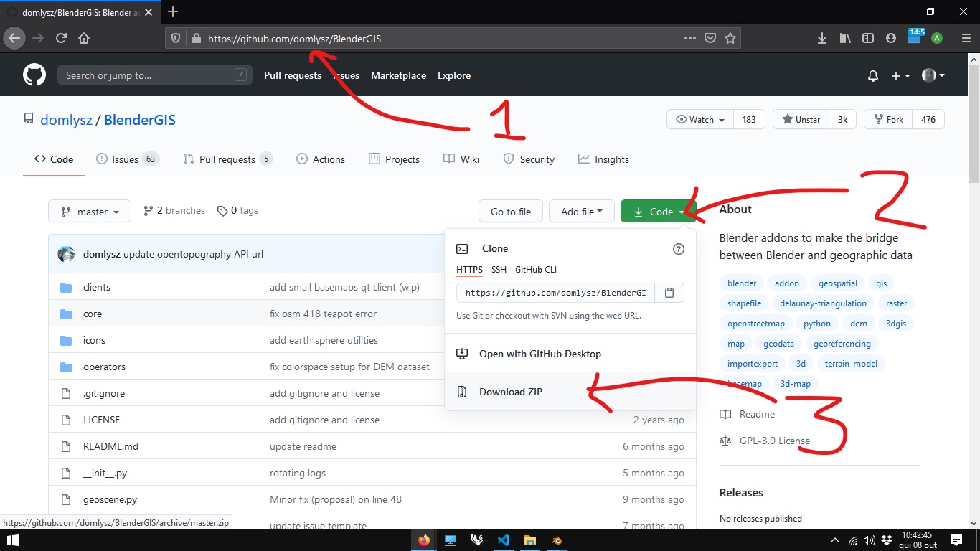The height and width of the screenshot is (551, 980).
Task: Copy the clone URL with clipboard icon
Action: [x=669, y=293]
